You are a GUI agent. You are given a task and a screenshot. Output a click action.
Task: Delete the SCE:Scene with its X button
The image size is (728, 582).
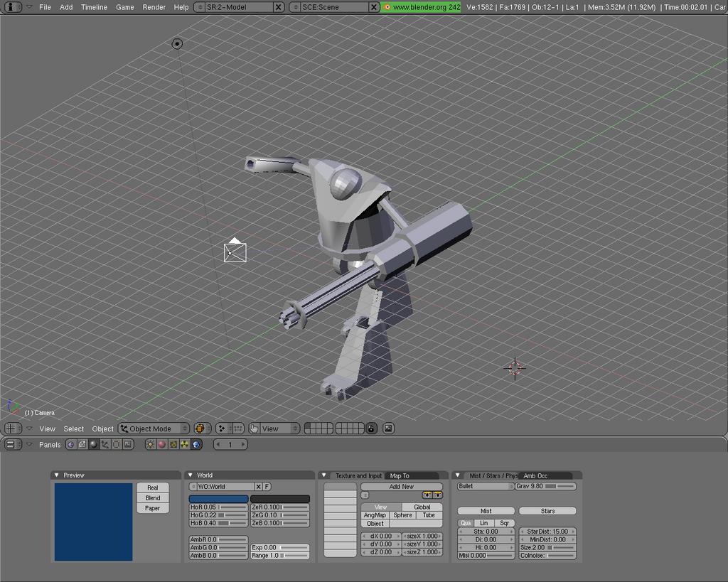[374, 7]
